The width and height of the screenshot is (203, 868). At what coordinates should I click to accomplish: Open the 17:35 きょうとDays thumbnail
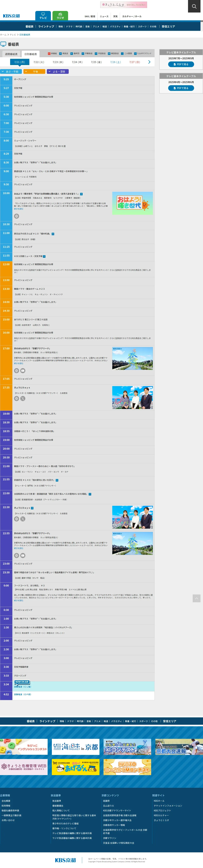133,398
